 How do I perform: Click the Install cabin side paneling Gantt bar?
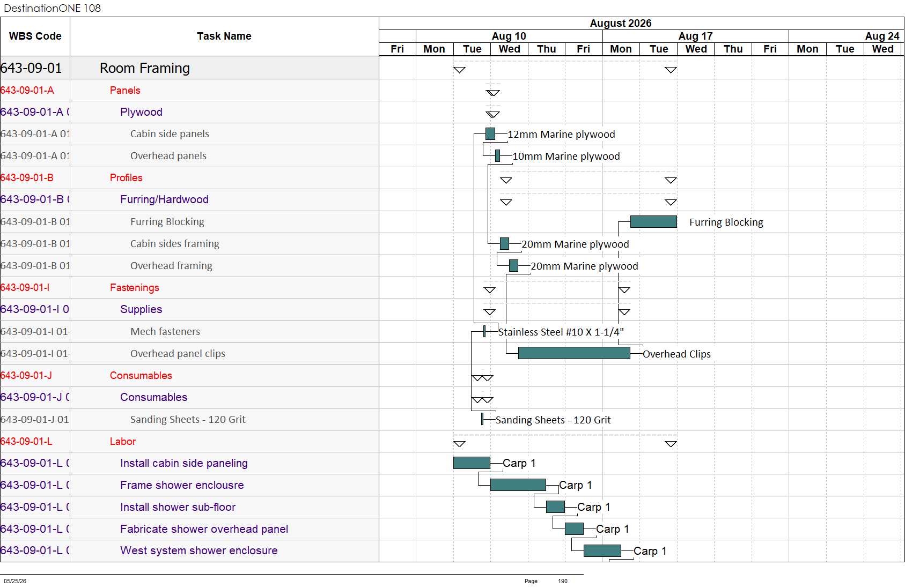pyautogui.click(x=472, y=463)
